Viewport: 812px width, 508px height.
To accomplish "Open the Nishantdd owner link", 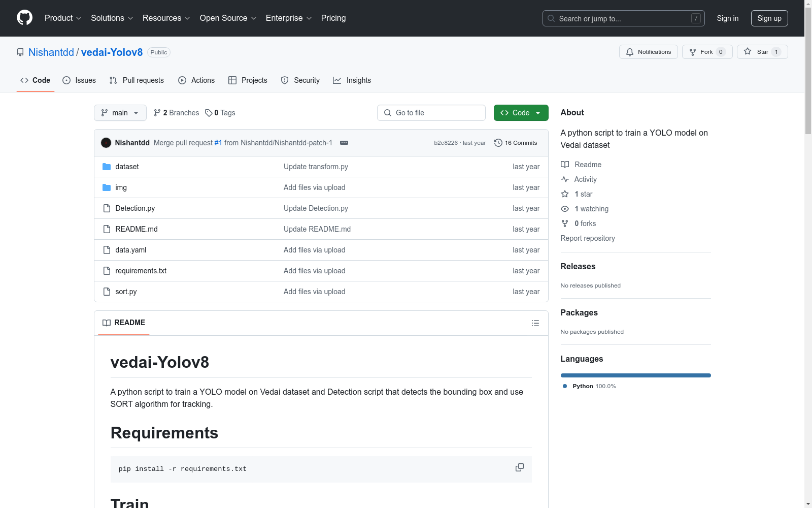I will [51, 52].
